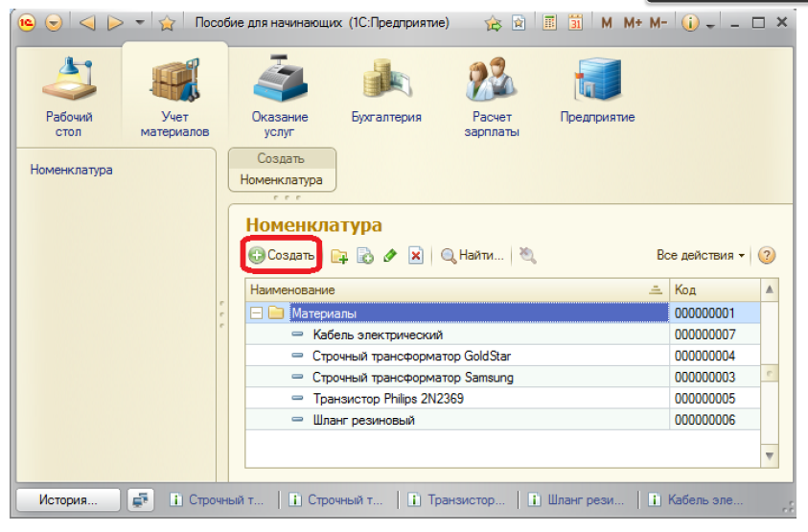
Task: Open favorites star in title bar
Action: [167, 23]
